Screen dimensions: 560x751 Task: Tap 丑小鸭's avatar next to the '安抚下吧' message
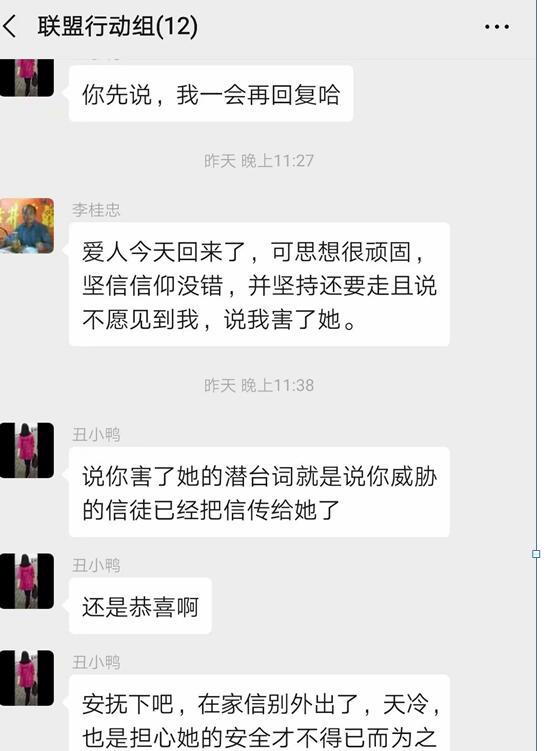click(x=27, y=678)
